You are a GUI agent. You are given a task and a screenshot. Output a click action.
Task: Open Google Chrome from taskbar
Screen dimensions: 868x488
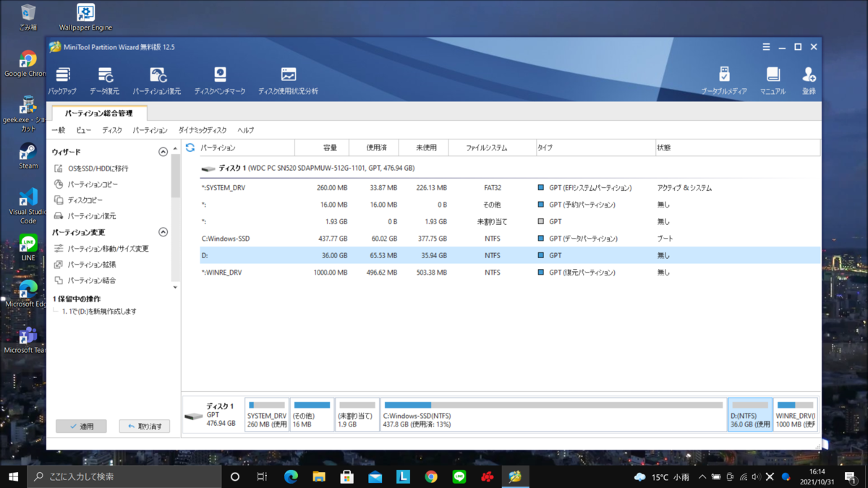pos(431,476)
